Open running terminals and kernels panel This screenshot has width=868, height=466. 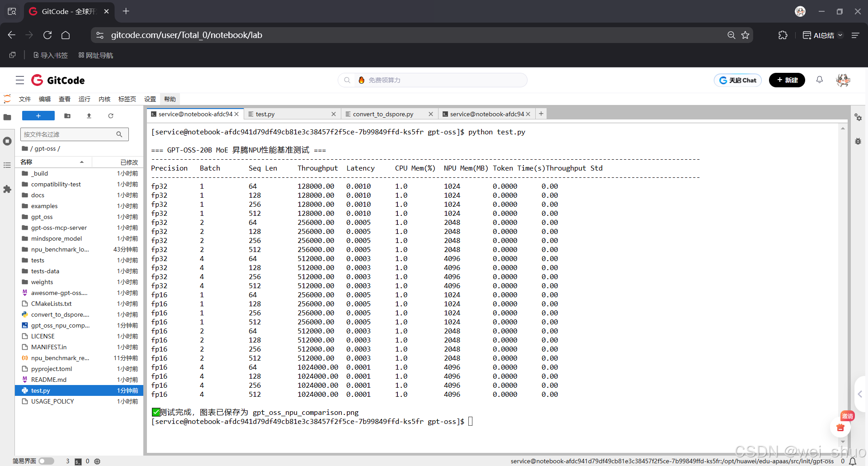(7, 141)
